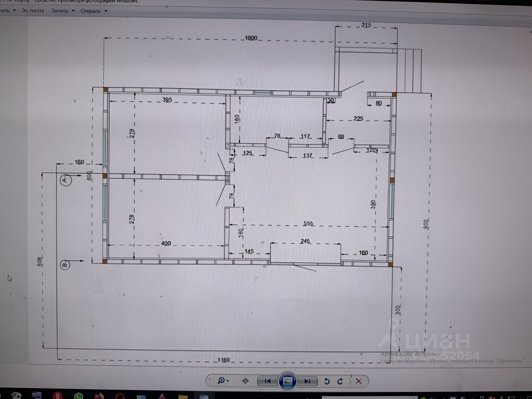
Task: Go to the next photo
Action: (x=307, y=381)
